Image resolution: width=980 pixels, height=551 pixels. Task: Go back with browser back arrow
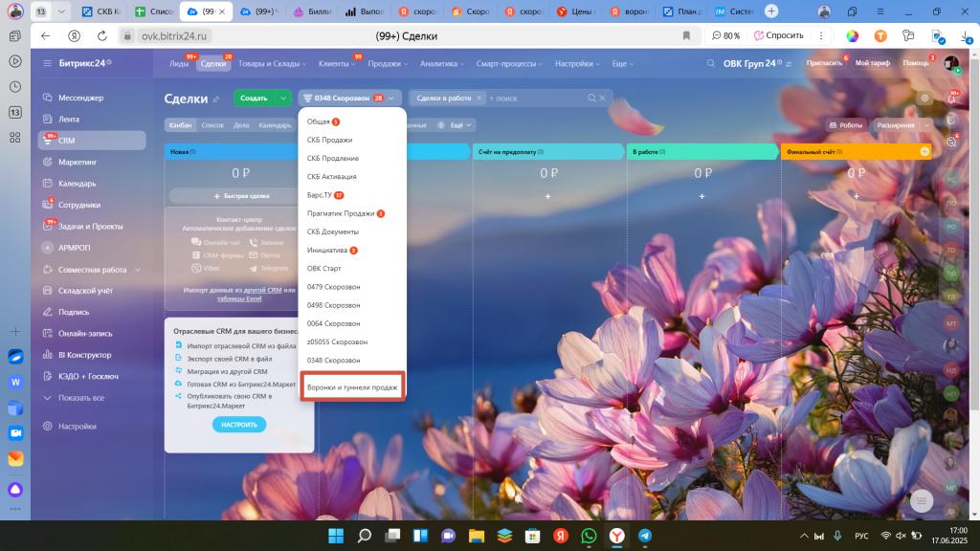pyautogui.click(x=46, y=35)
